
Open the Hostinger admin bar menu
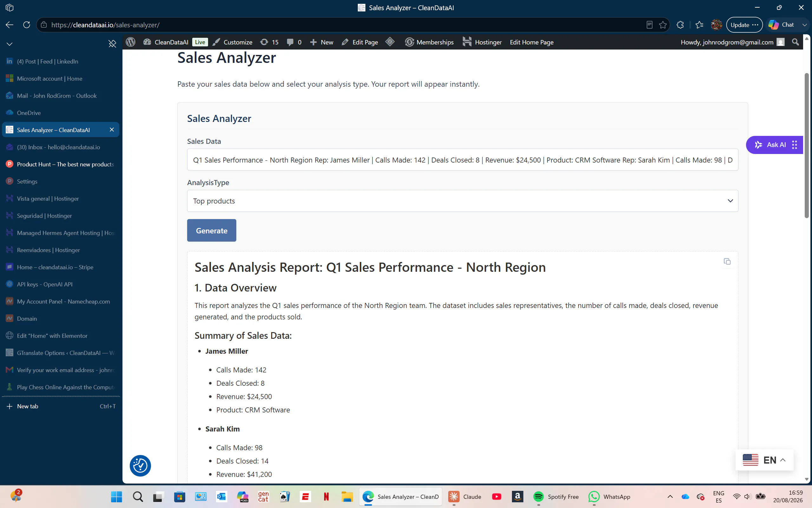[482, 42]
